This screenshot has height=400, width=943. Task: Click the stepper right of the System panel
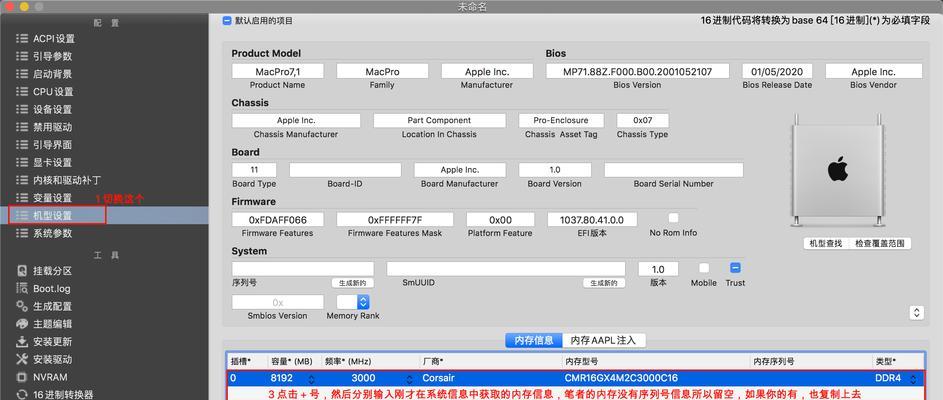tap(916, 312)
